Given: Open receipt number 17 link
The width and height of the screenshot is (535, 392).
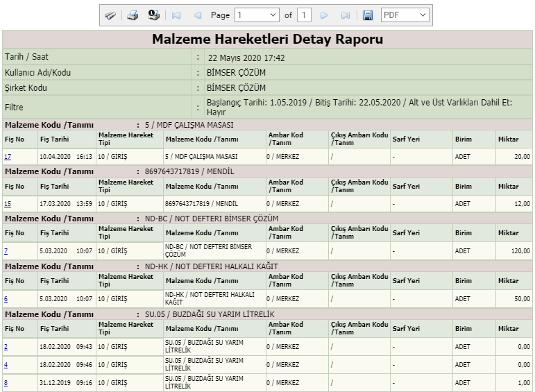Looking at the screenshot, I should [8, 157].
